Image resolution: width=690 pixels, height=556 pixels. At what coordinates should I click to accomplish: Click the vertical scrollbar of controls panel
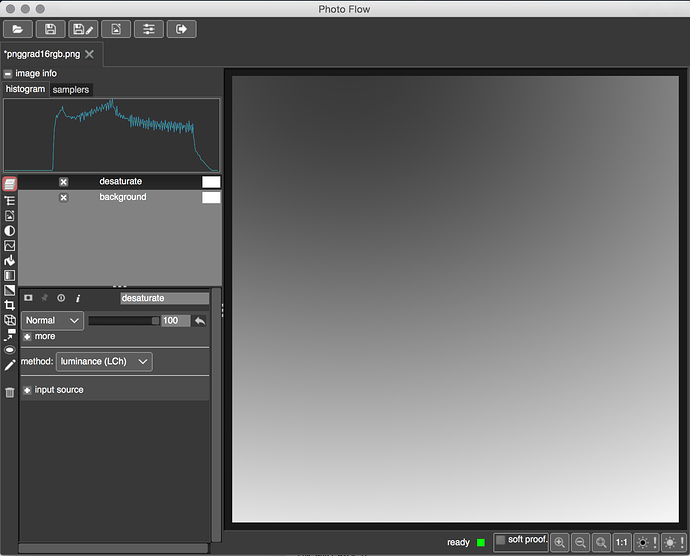click(x=216, y=415)
